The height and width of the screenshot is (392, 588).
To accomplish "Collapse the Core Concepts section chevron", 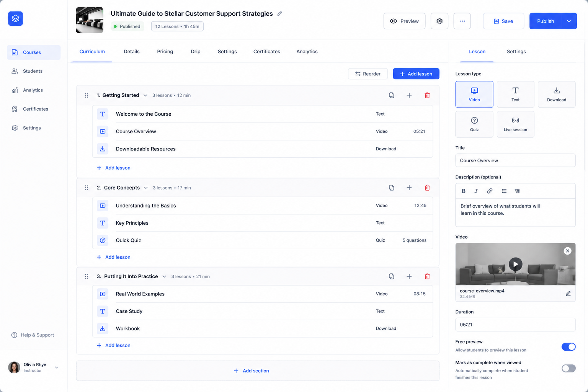I will click(146, 188).
